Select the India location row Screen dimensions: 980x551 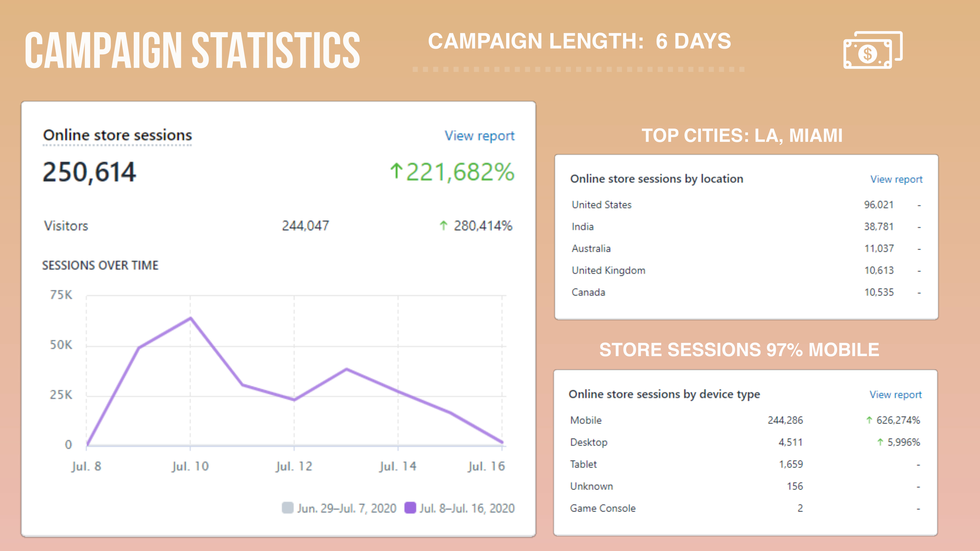click(x=746, y=227)
